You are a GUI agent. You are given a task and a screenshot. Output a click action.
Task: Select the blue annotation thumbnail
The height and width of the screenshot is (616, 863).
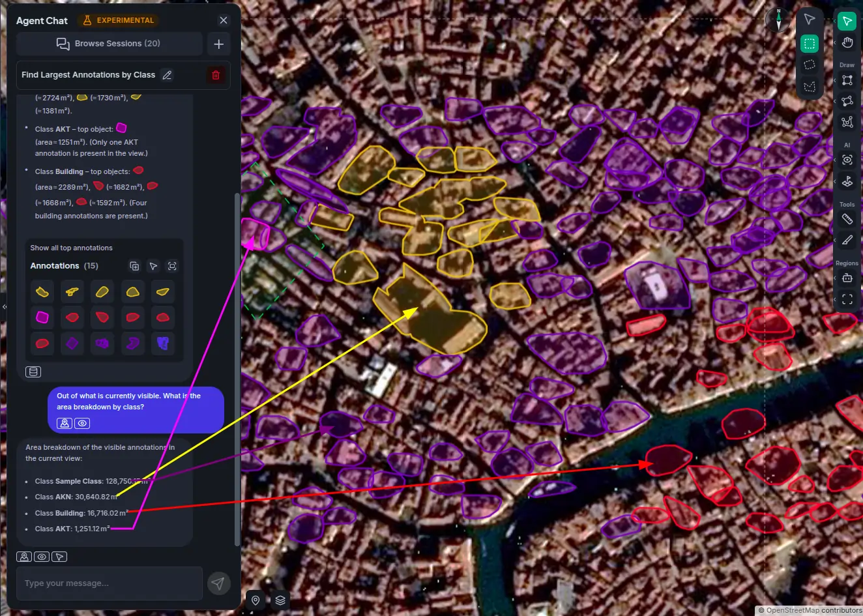point(163,343)
